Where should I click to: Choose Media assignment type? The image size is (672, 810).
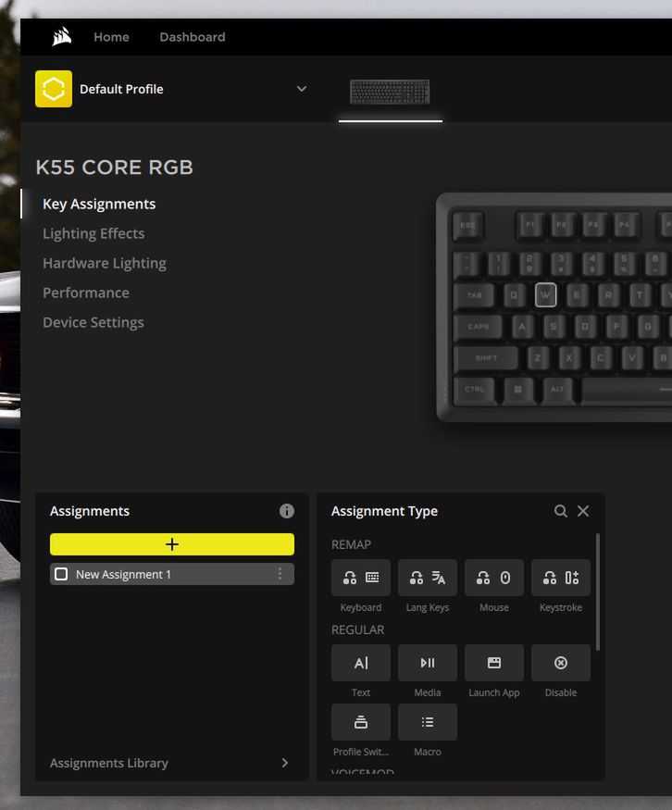pyautogui.click(x=428, y=663)
